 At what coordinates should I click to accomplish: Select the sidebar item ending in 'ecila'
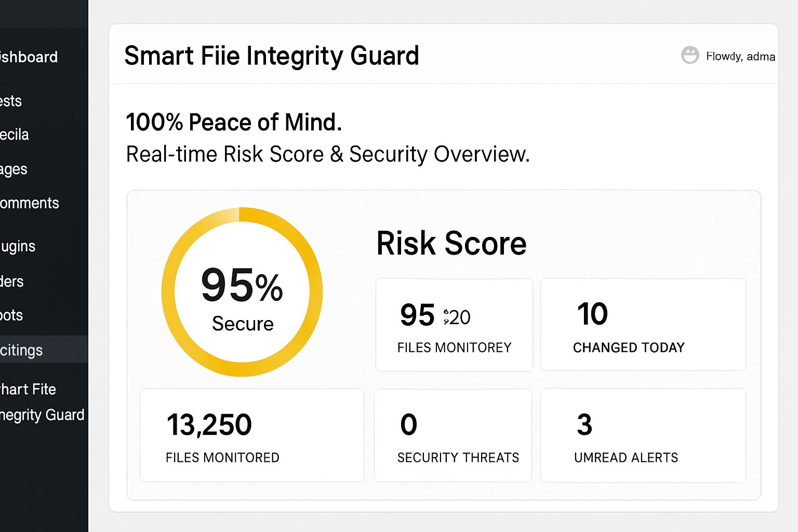(15, 135)
